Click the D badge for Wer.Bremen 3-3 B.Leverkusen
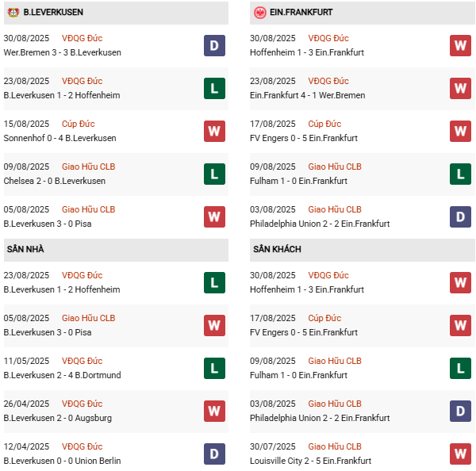Screen dimensions: 476x471 (x=214, y=45)
